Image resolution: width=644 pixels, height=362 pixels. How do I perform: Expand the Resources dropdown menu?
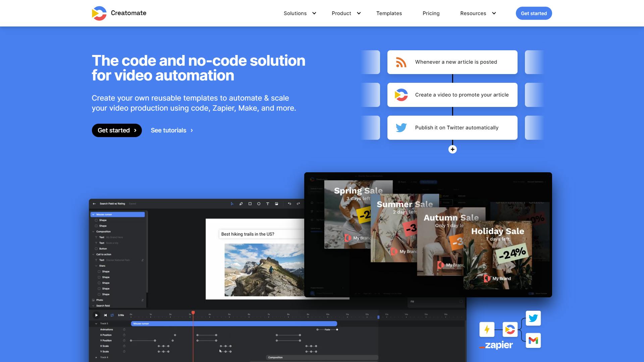pyautogui.click(x=478, y=13)
